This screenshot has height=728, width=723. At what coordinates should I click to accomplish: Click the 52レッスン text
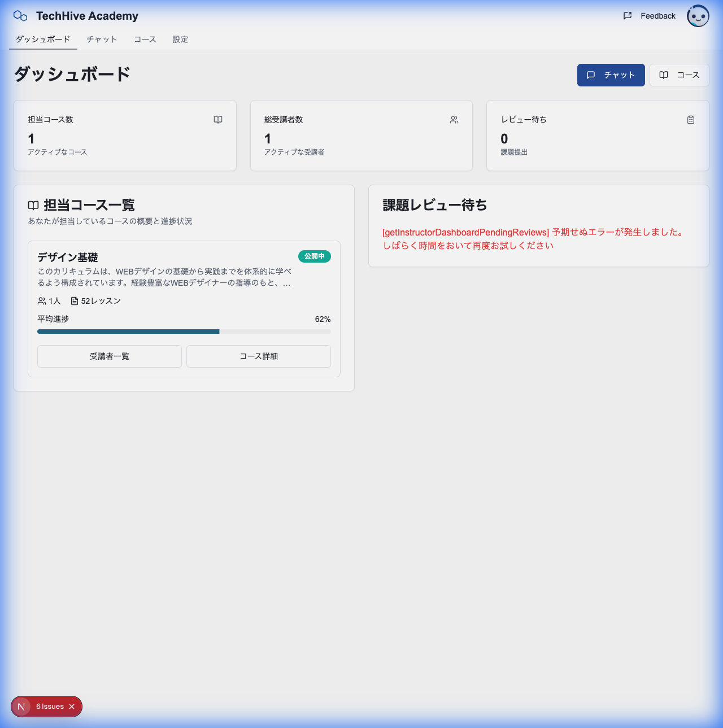click(101, 301)
